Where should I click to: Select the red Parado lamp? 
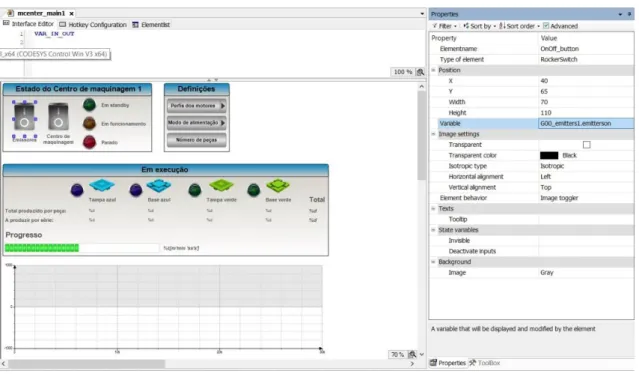pos(89,142)
